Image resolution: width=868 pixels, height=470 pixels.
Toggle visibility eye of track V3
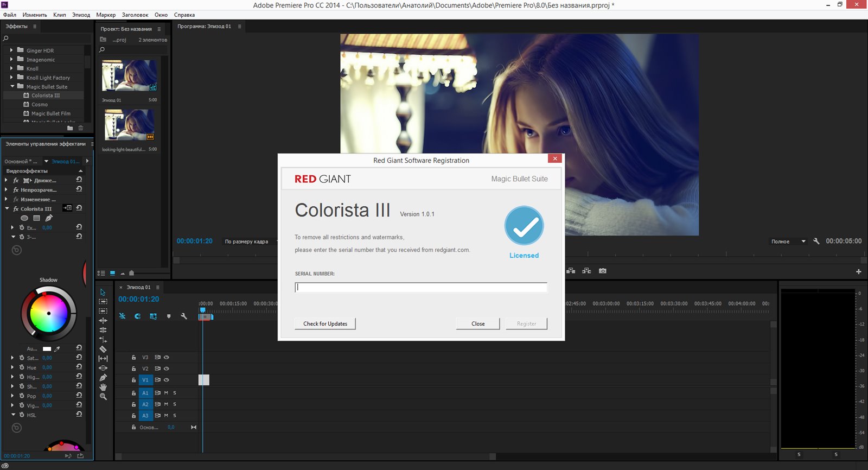pyautogui.click(x=167, y=358)
